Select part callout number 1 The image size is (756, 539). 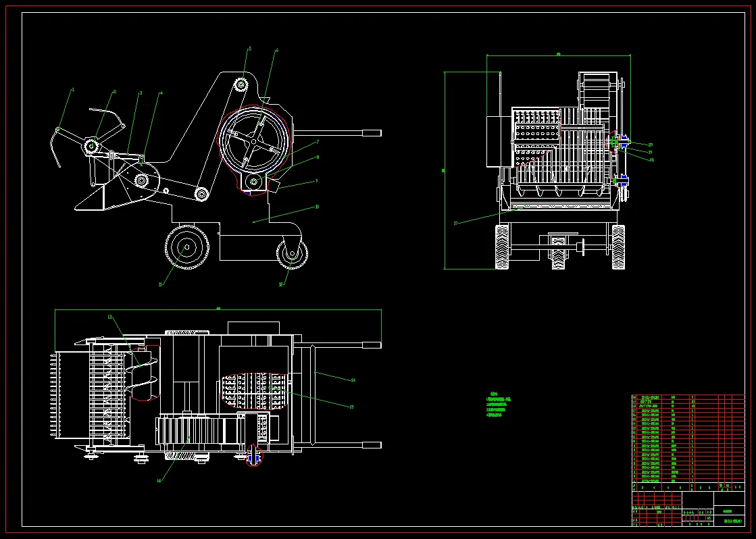tap(73, 90)
